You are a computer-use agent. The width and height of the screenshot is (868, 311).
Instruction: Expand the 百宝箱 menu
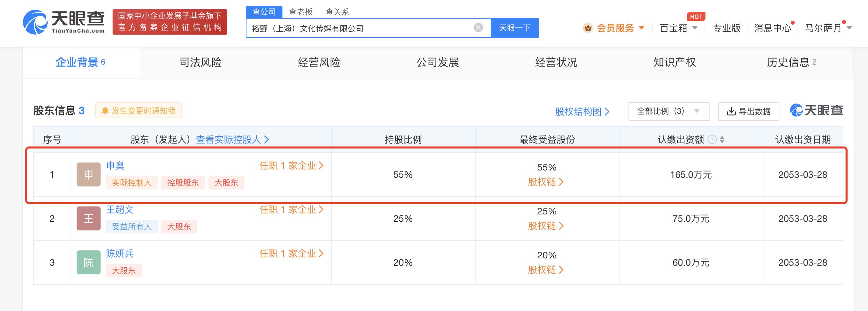pos(678,28)
